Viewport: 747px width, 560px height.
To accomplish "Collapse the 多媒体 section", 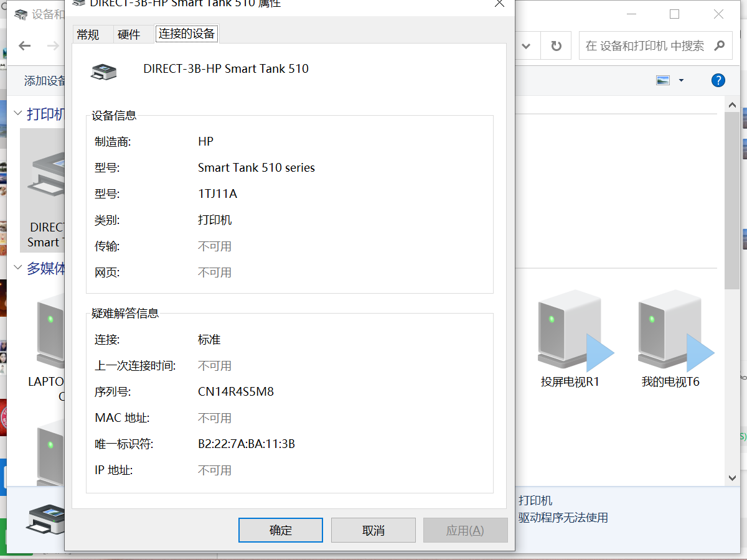I will (x=17, y=268).
